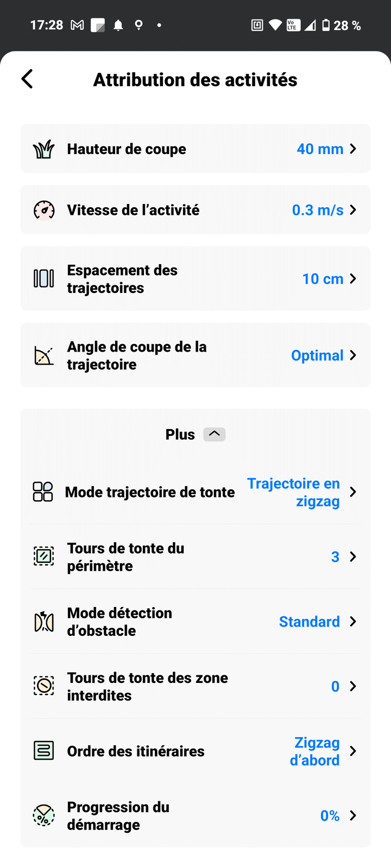The width and height of the screenshot is (391, 868).
Task: Tap the back arrow icon
Action: (x=27, y=79)
